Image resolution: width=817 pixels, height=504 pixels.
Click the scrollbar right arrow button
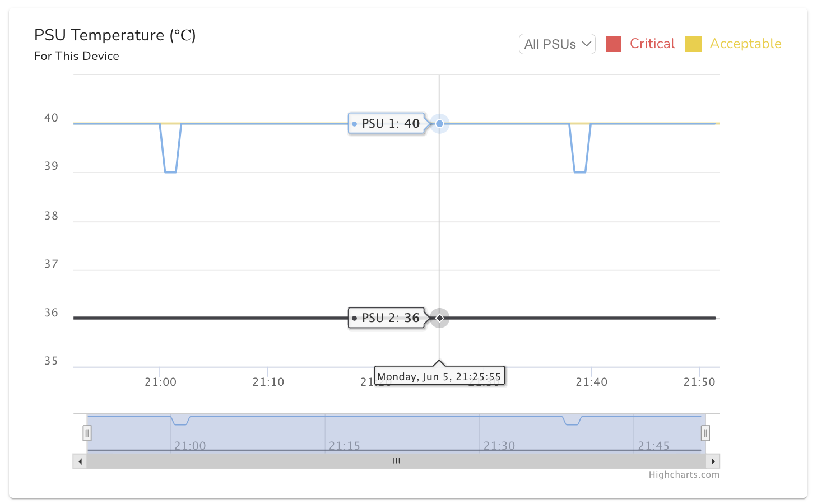713,461
